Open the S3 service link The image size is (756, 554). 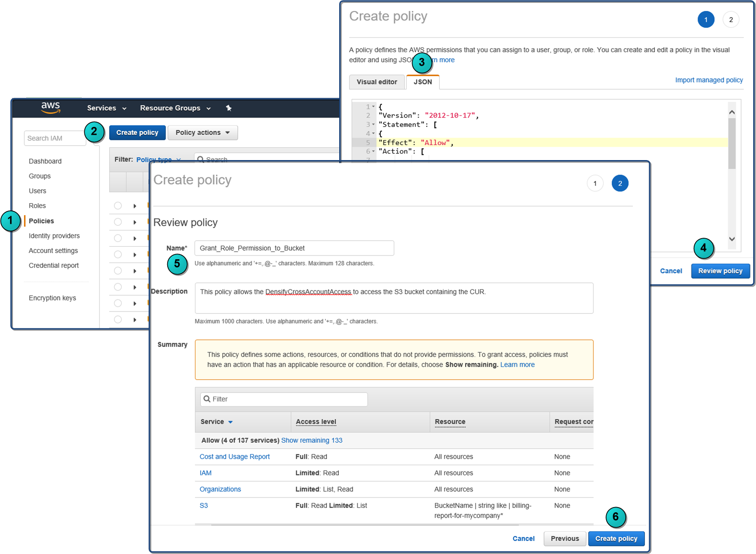[204, 506]
